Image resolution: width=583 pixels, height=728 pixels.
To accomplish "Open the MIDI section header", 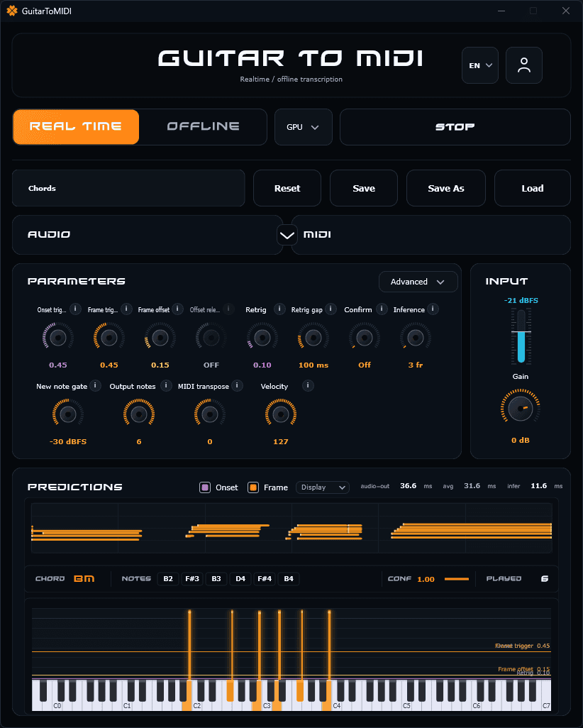I will [x=431, y=235].
